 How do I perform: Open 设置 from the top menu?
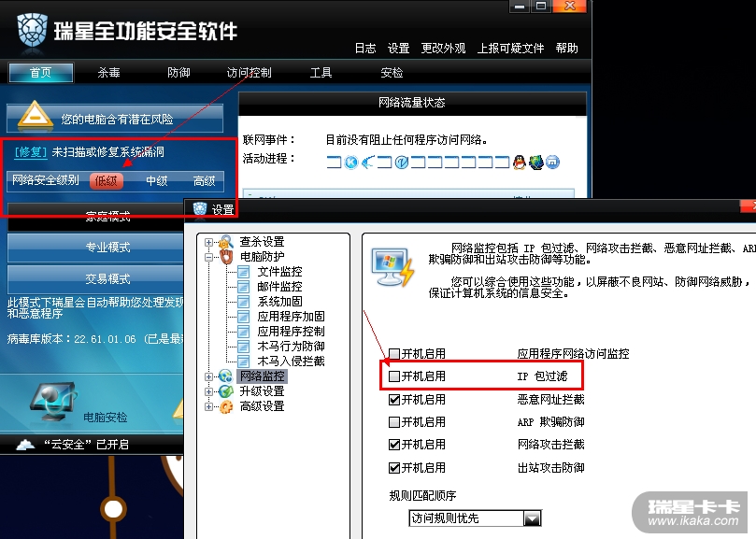click(x=399, y=49)
